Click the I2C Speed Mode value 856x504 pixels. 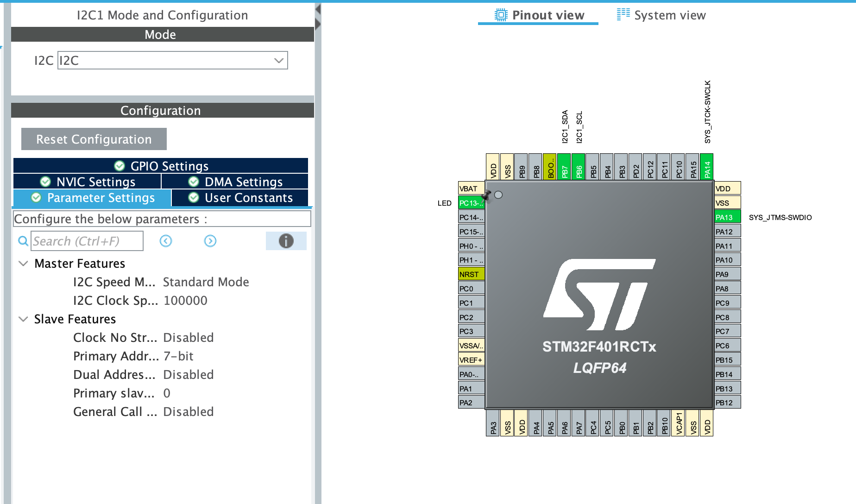point(205,282)
